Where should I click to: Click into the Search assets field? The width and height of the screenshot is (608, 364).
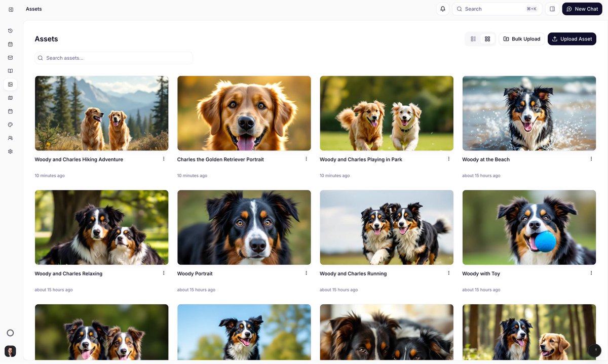point(113,58)
